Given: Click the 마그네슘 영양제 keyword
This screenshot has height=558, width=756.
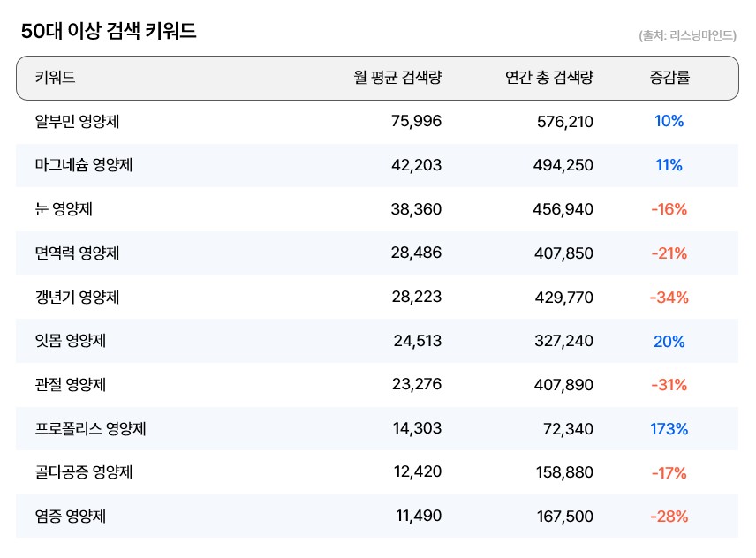Looking at the screenshot, I should (x=83, y=165).
